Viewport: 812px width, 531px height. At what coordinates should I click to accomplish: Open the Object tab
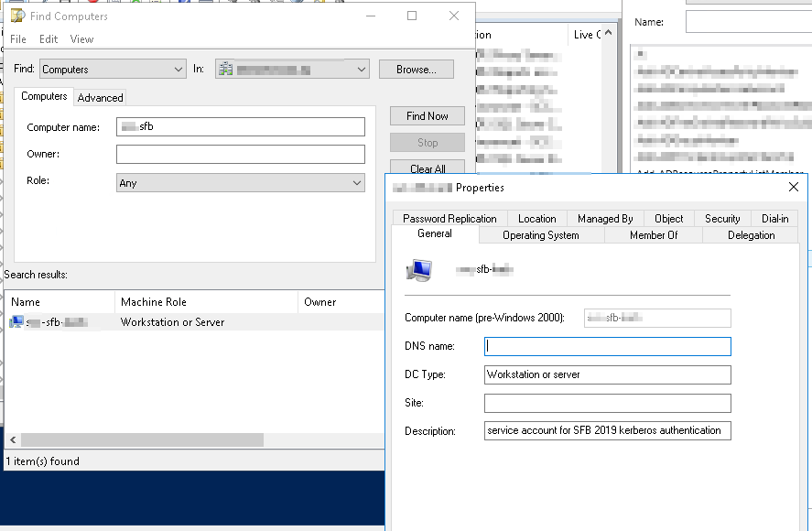point(668,219)
